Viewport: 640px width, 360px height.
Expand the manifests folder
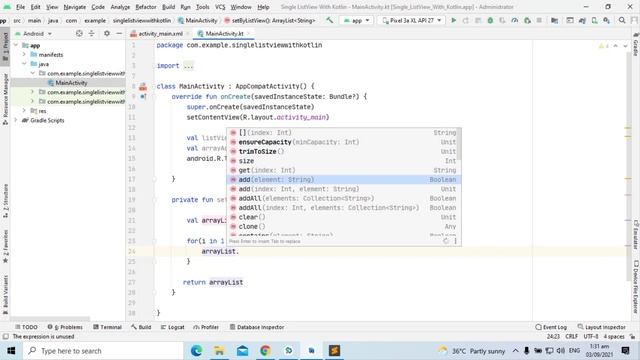24,54
